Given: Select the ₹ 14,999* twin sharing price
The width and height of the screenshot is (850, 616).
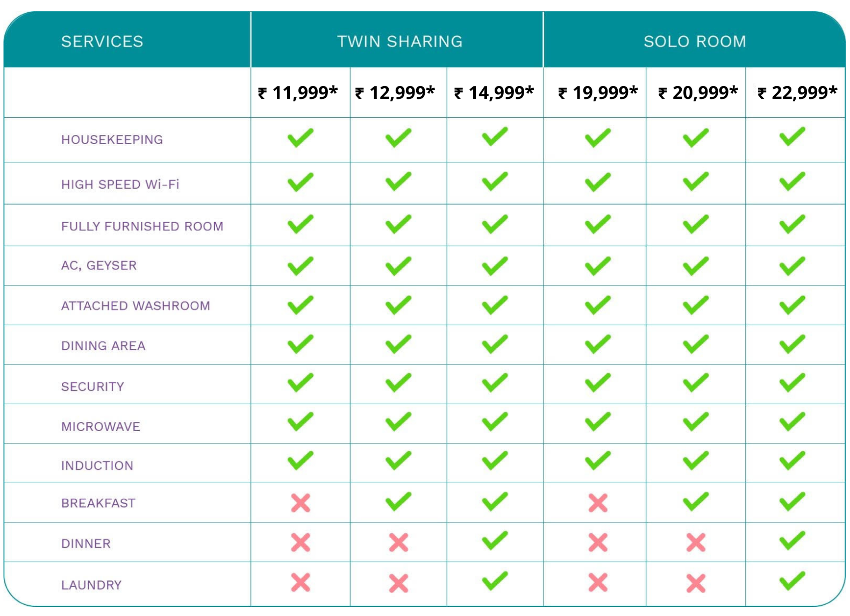Looking at the screenshot, I should [494, 92].
